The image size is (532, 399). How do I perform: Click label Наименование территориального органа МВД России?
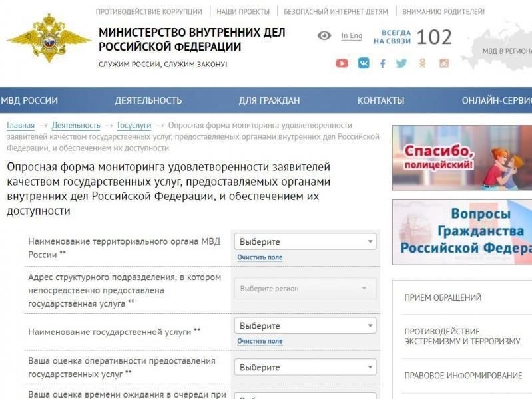[125, 248]
